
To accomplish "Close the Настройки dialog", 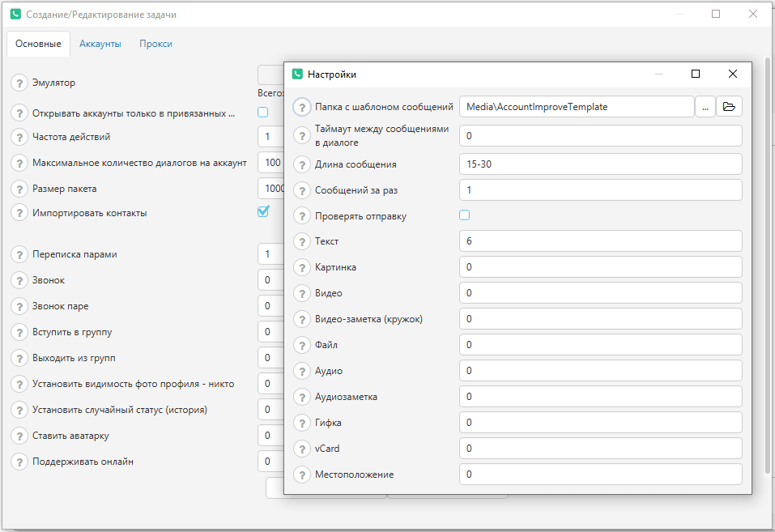I will (x=733, y=74).
